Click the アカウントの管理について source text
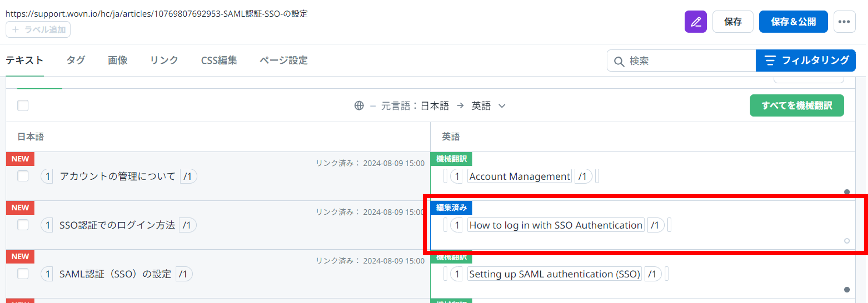This screenshot has width=868, height=303. click(x=117, y=176)
